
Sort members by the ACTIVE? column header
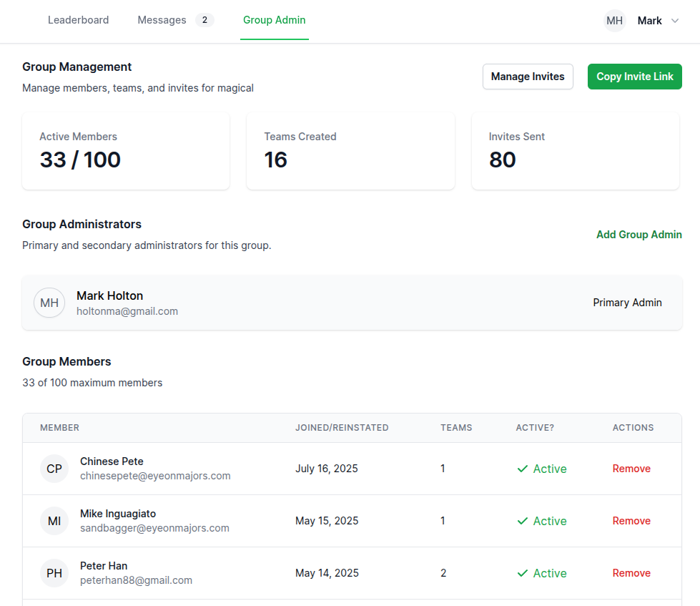[x=535, y=427]
